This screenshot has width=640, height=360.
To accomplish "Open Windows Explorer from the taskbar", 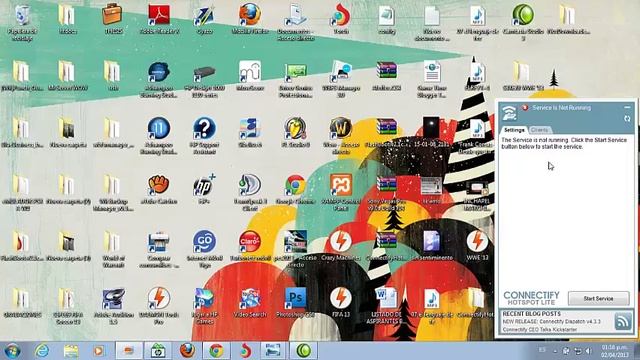I will click(x=71, y=351).
